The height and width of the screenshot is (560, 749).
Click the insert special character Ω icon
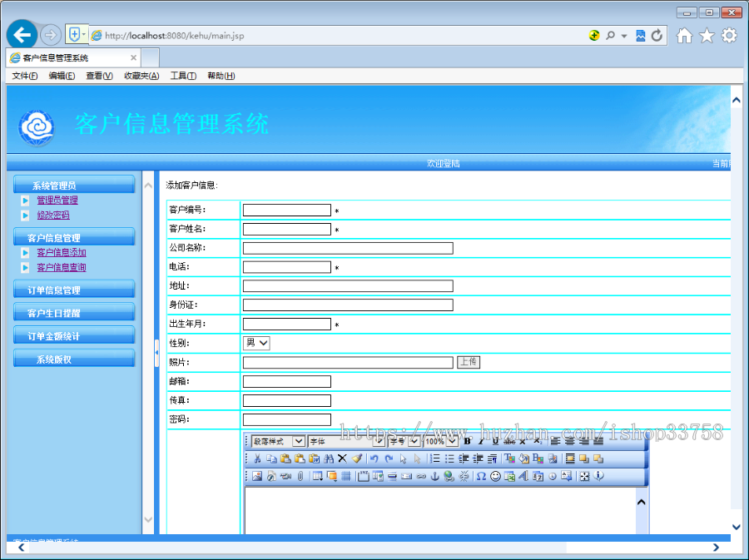481,477
